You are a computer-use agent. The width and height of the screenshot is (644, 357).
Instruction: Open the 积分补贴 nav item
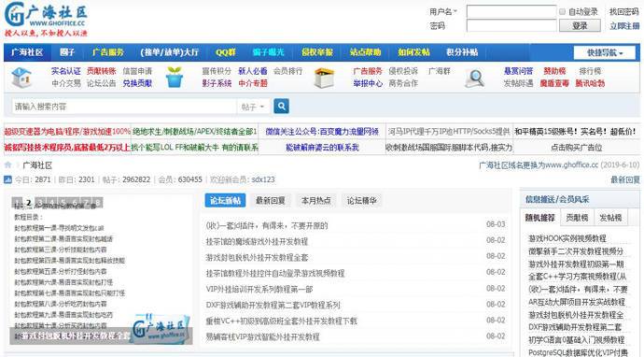click(x=462, y=52)
